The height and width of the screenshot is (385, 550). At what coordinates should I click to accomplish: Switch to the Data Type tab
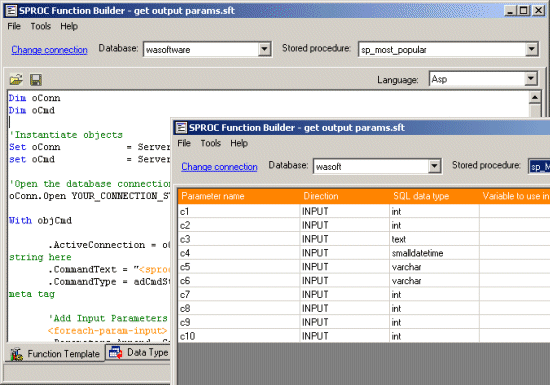click(139, 352)
